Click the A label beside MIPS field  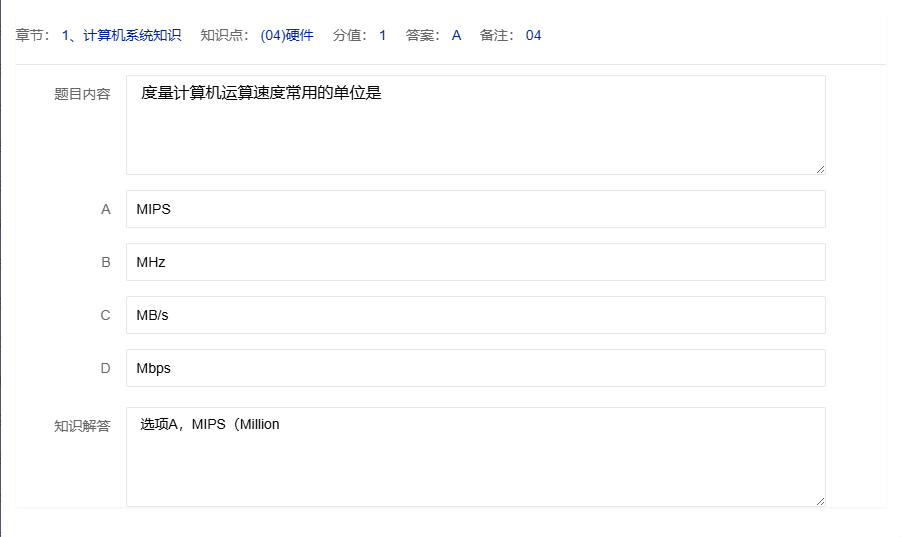[x=105, y=209]
